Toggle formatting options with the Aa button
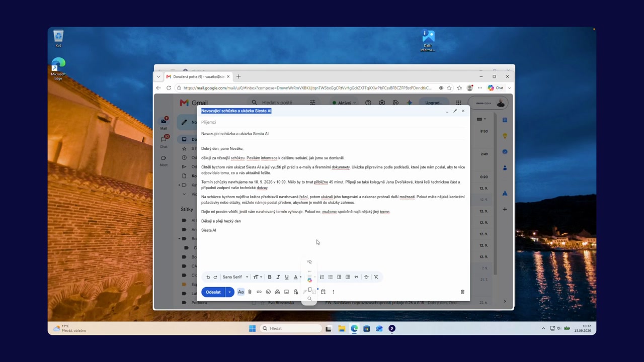Screen dimensions: 644x362 point(240,292)
